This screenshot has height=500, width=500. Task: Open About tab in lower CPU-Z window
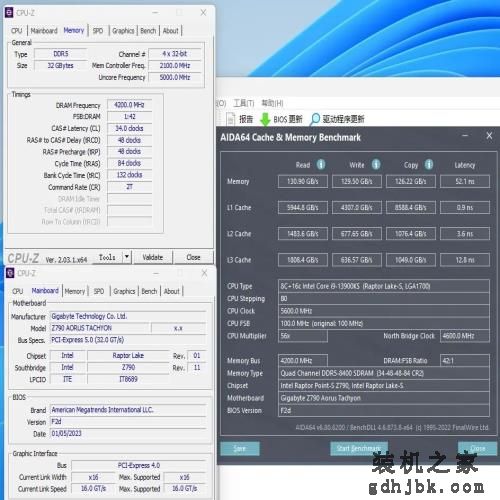click(x=172, y=291)
